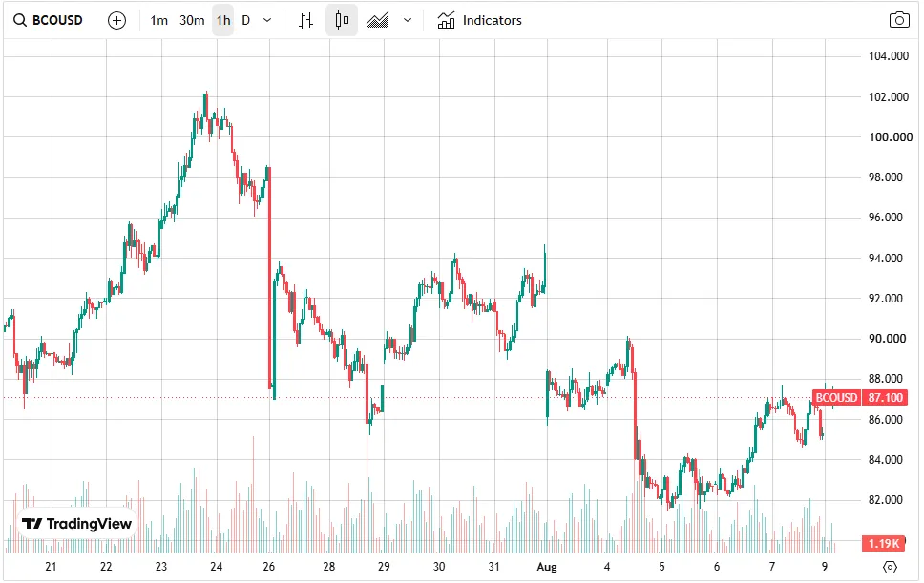
Task: Click the 94.000 price axis label
Action: tap(886, 258)
